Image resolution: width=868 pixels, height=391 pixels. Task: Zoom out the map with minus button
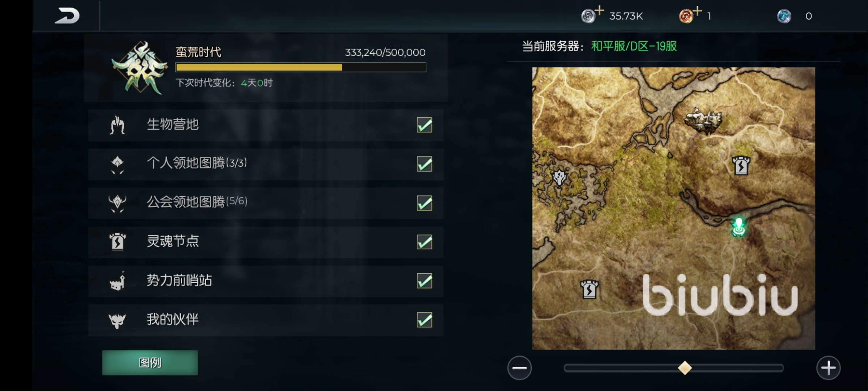click(x=519, y=368)
